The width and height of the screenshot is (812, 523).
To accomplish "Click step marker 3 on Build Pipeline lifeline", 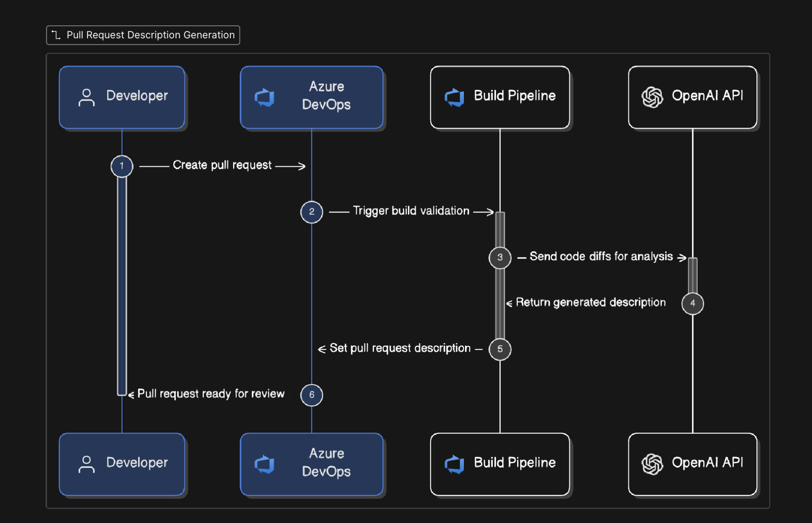I will click(x=500, y=258).
